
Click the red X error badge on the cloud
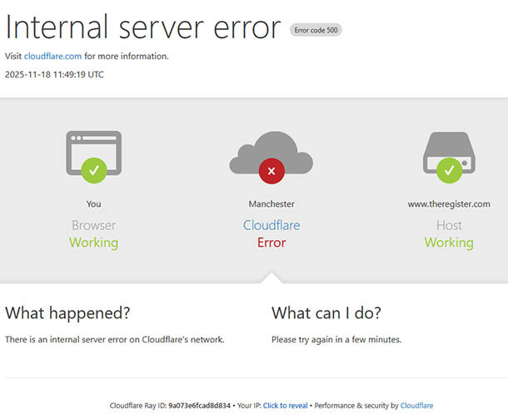pyautogui.click(x=271, y=171)
